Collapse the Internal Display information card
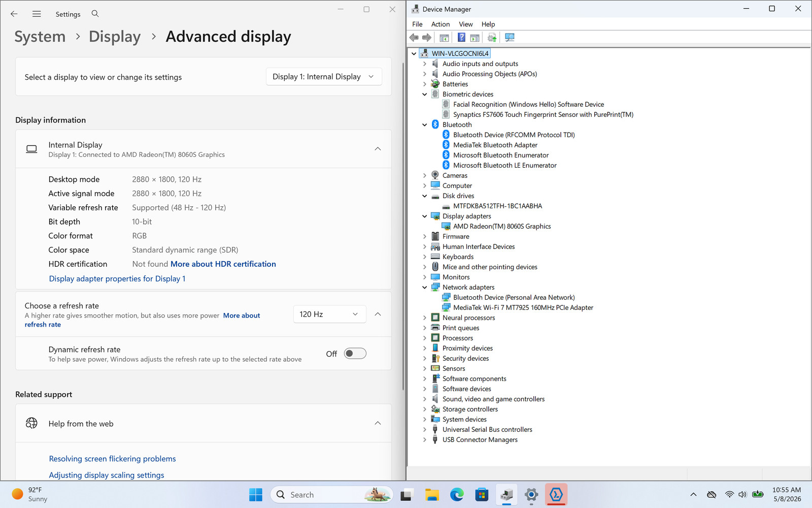Image resolution: width=812 pixels, height=508 pixels. 378,149
